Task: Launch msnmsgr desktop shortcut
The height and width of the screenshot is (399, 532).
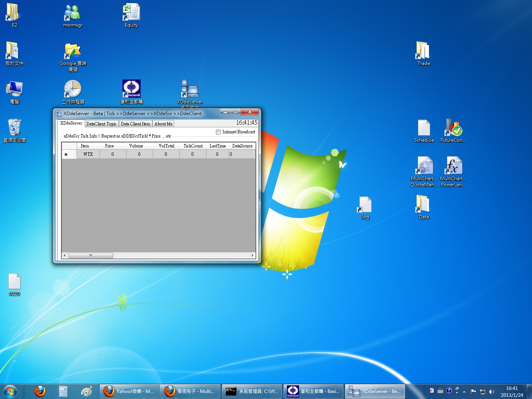Action: click(x=73, y=15)
